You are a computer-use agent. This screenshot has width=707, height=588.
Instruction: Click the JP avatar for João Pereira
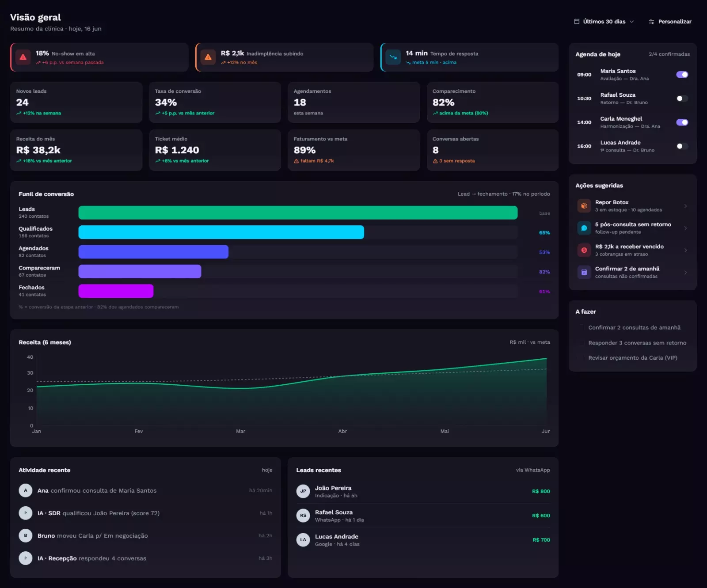pyautogui.click(x=303, y=491)
